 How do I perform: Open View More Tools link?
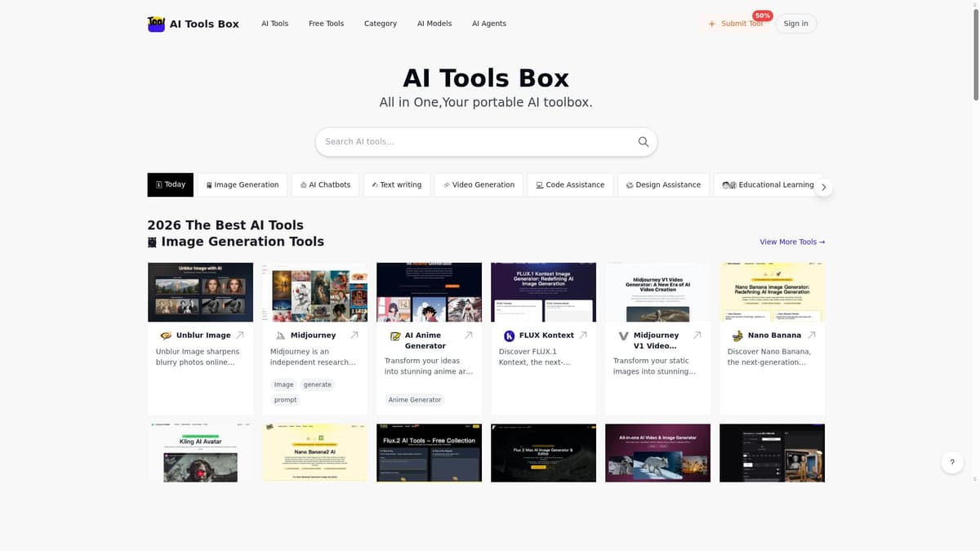pos(791,242)
